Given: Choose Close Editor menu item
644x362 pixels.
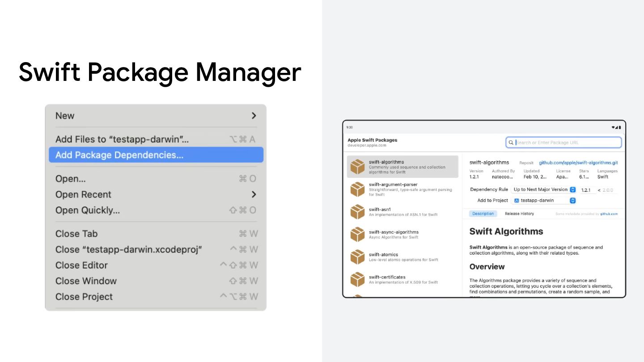Looking at the screenshot, I should [x=156, y=265].
